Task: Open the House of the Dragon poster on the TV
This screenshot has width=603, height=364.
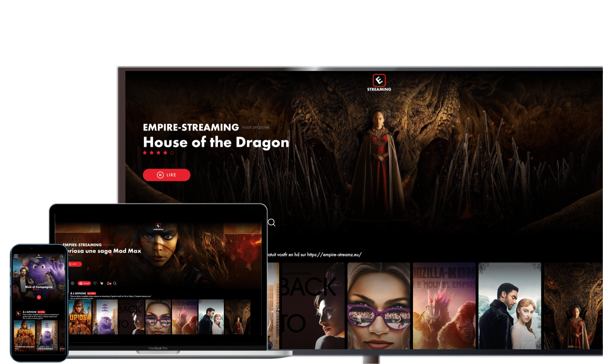Action: pyautogui.click(x=573, y=305)
